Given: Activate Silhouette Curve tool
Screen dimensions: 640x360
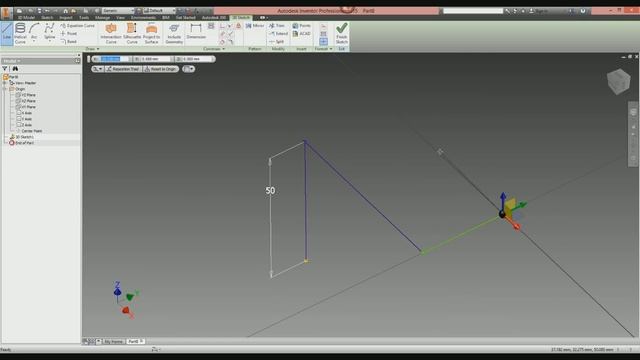Looking at the screenshot, I should [x=132, y=33].
